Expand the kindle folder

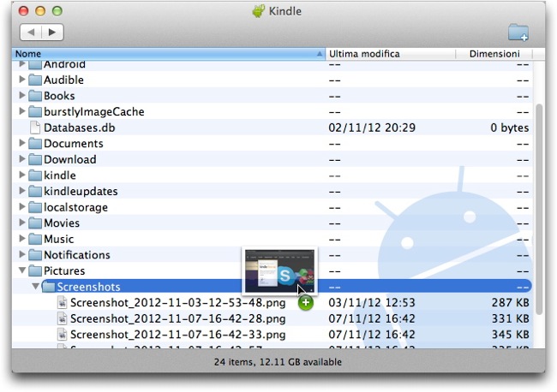[22, 175]
